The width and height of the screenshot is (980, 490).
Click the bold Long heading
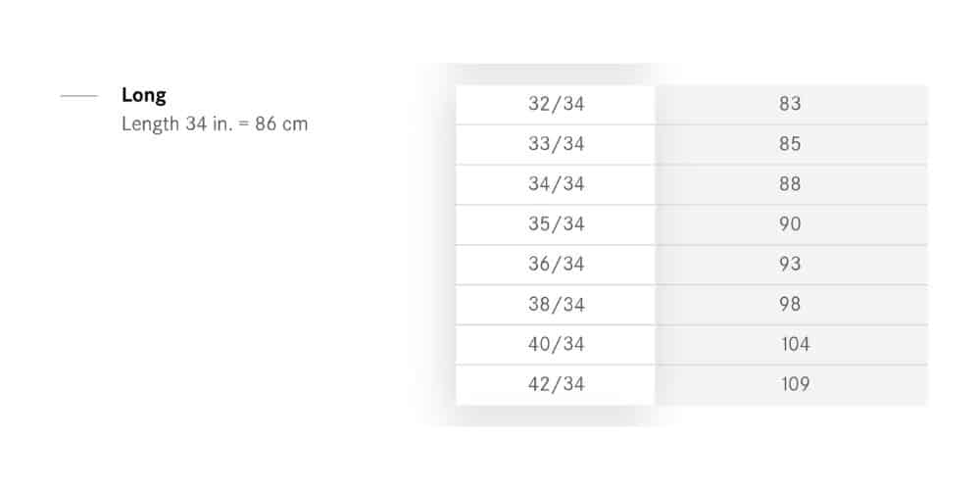tap(144, 95)
